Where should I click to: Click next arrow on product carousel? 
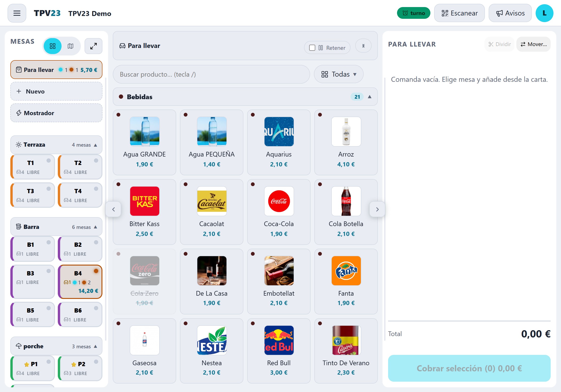(377, 209)
